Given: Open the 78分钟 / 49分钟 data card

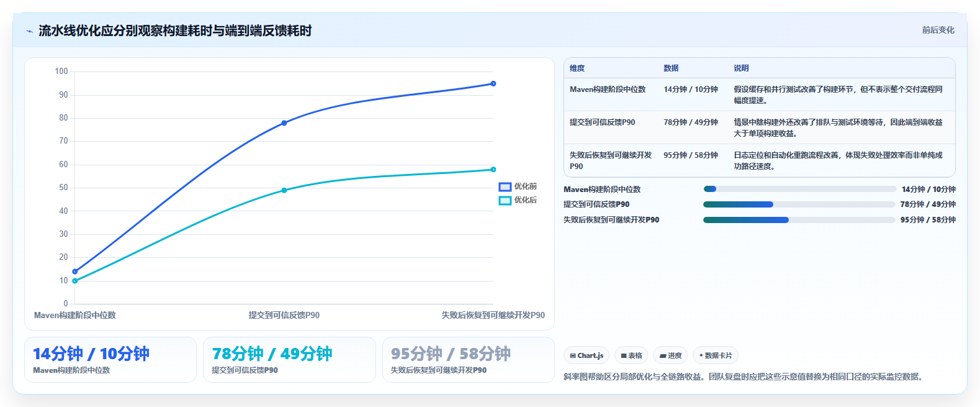Looking at the screenshot, I should click(x=289, y=360).
